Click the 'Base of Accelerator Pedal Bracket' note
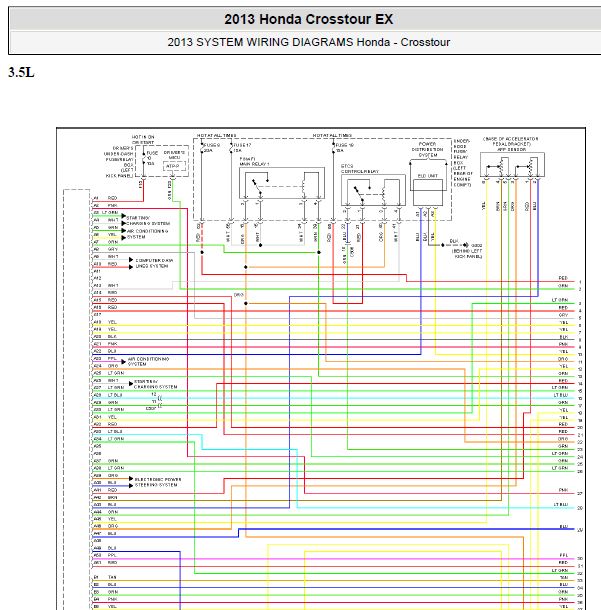The height and width of the screenshot is (610, 601). coord(511,141)
